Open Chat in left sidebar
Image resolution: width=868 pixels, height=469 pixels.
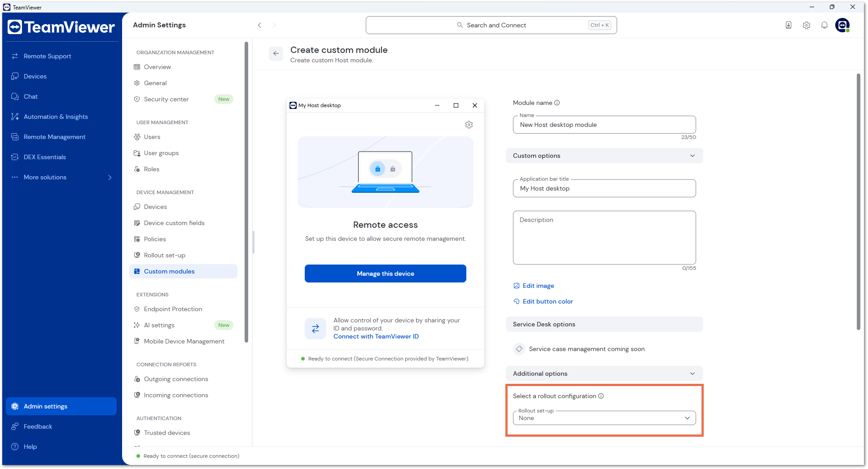point(61,96)
